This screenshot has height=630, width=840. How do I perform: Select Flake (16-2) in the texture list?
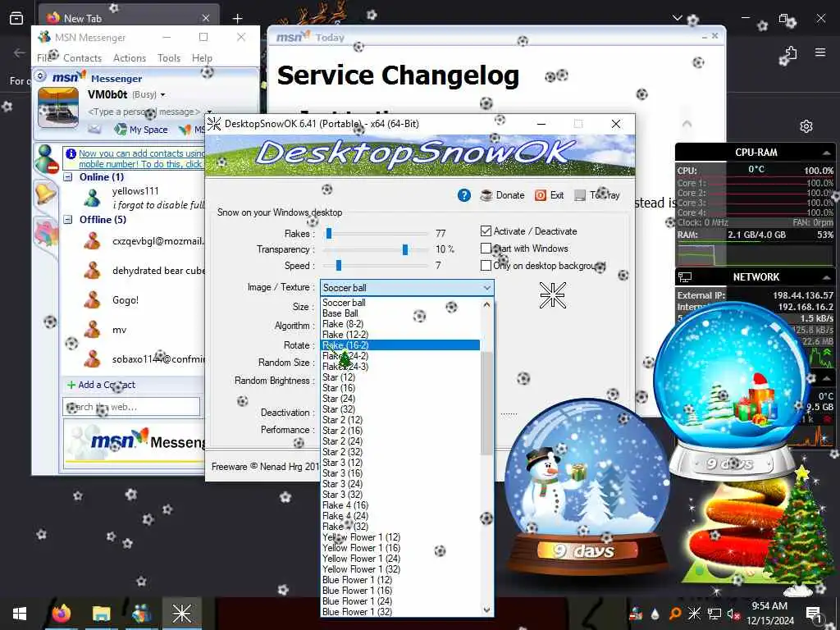[x=400, y=345]
